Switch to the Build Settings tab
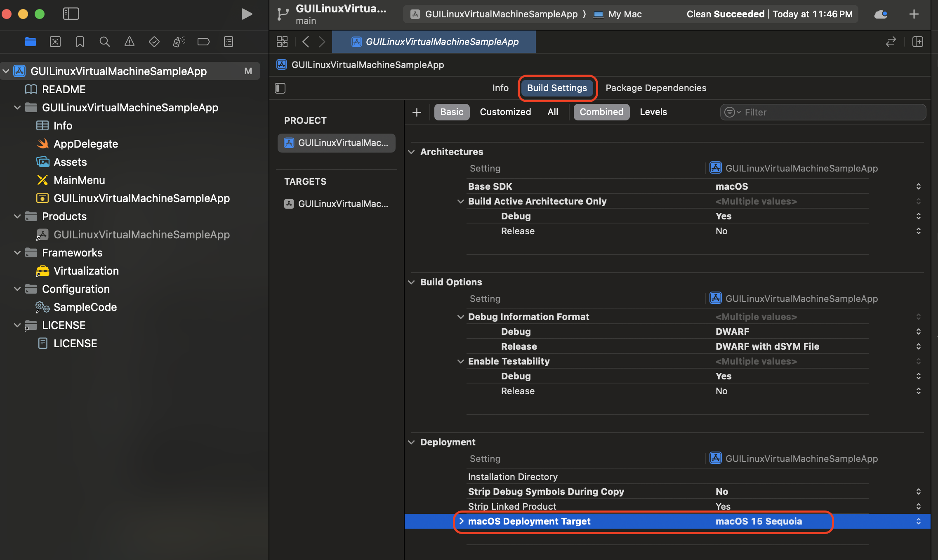 [x=557, y=88]
